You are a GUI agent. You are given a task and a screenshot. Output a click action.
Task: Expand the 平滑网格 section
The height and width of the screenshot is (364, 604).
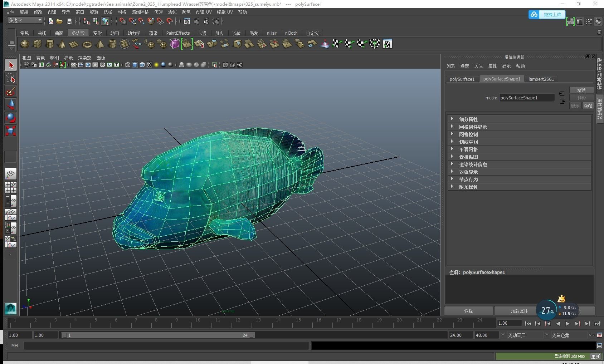[519, 149]
